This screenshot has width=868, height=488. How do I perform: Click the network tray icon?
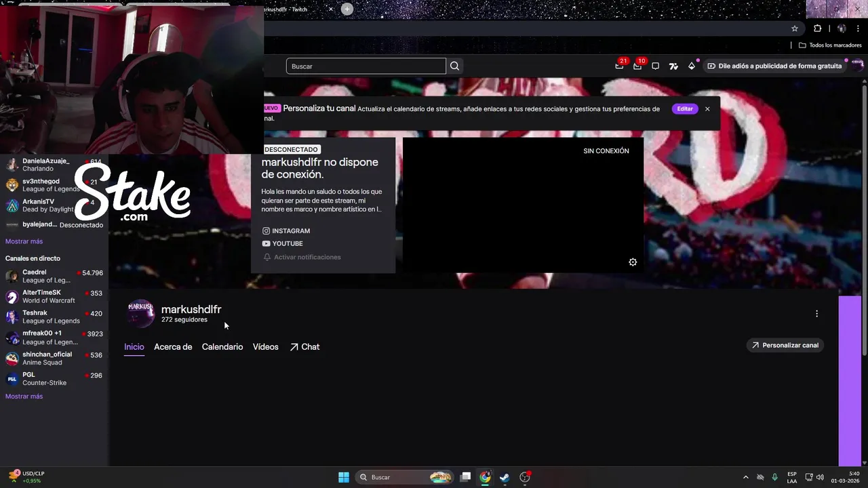point(809,477)
